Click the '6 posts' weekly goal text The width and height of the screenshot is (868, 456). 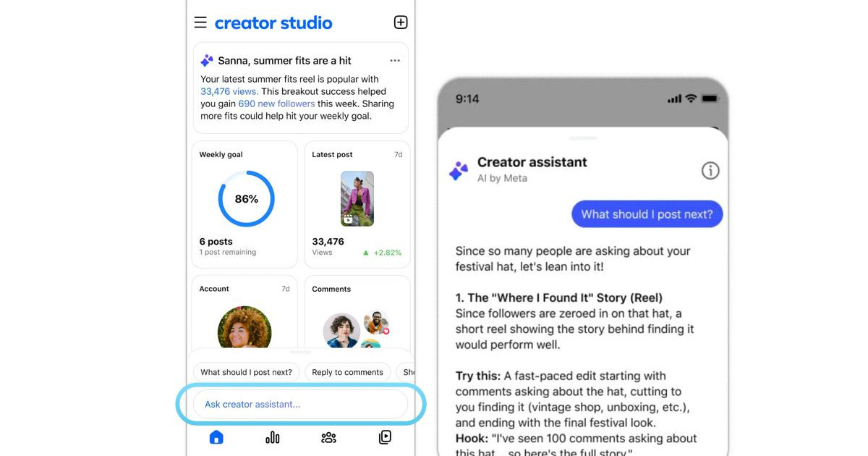pyautogui.click(x=216, y=241)
